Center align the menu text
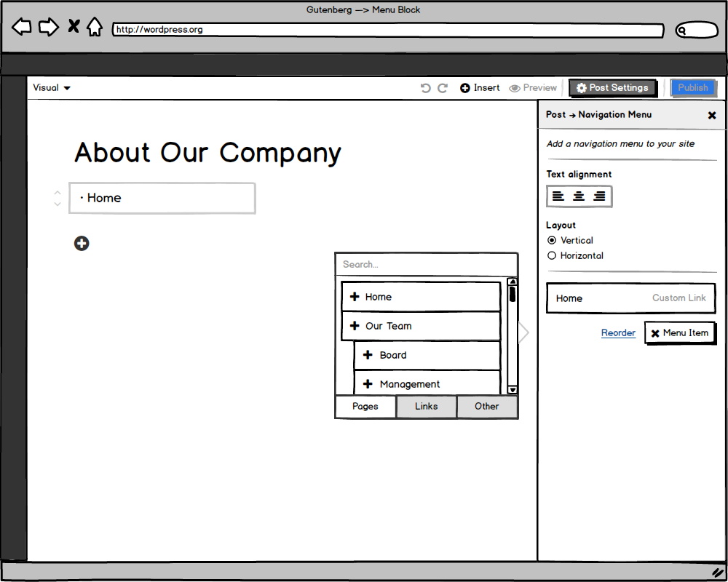The height and width of the screenshot is (582, 728). point(579,196)
